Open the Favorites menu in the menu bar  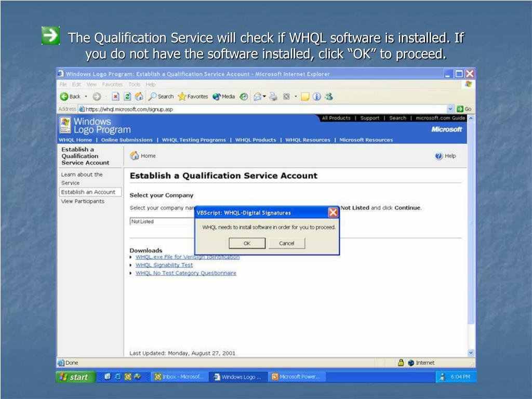point(112,85)
